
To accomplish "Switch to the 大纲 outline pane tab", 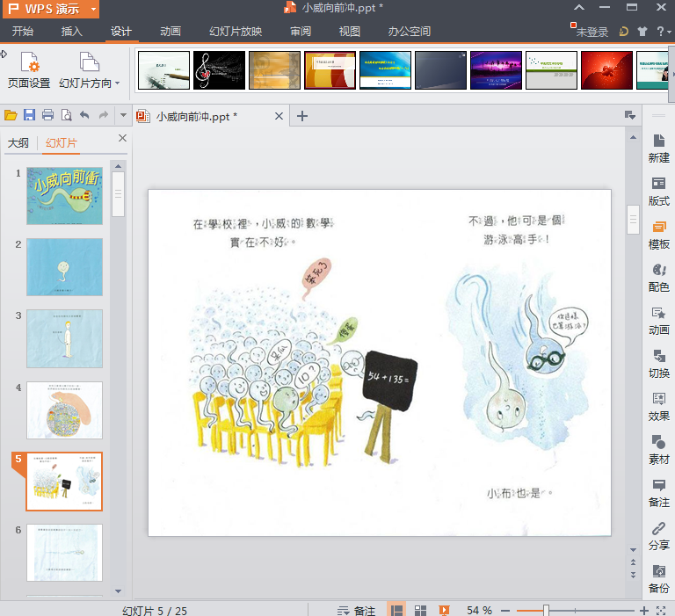I will (x=18, y=143).
